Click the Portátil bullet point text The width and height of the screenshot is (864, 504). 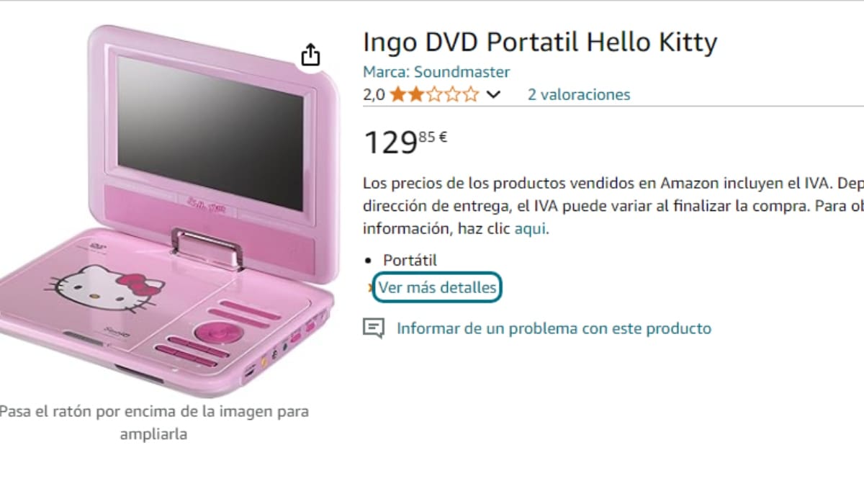click(410, 261)
